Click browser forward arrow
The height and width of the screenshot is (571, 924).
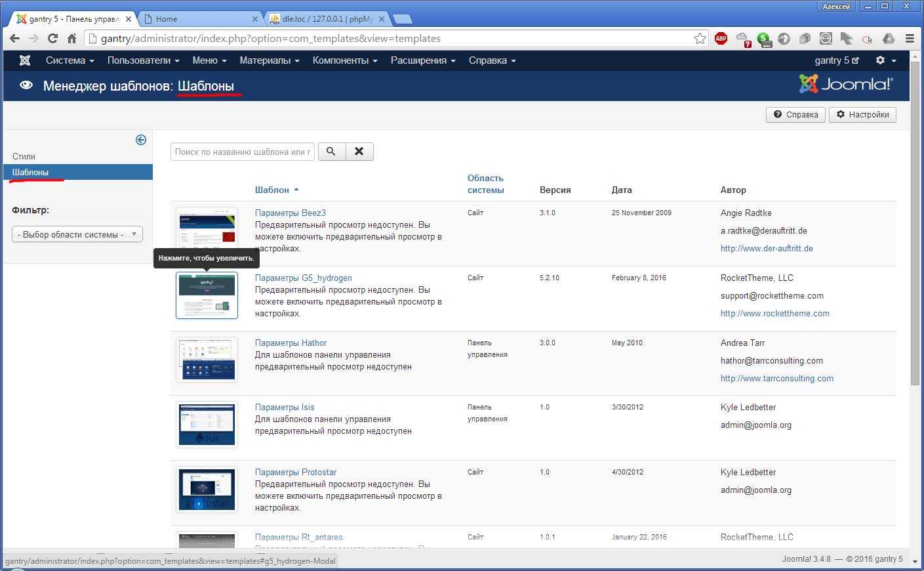tap(33, 39)
